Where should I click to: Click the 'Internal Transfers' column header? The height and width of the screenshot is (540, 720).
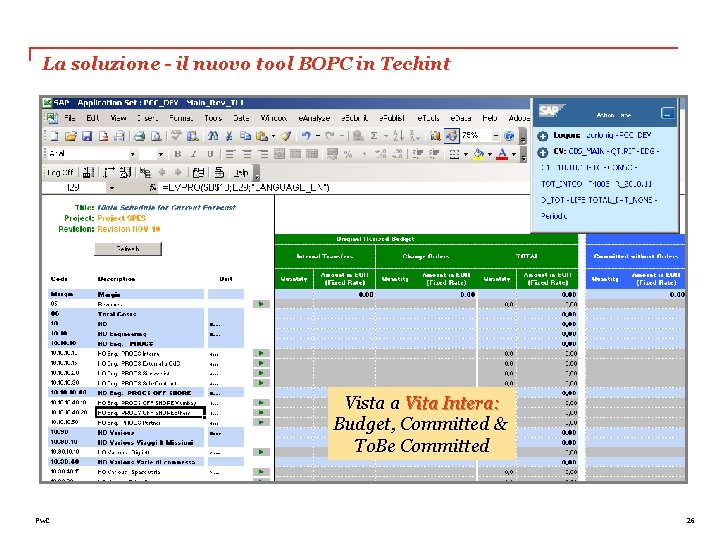[325, 256]
